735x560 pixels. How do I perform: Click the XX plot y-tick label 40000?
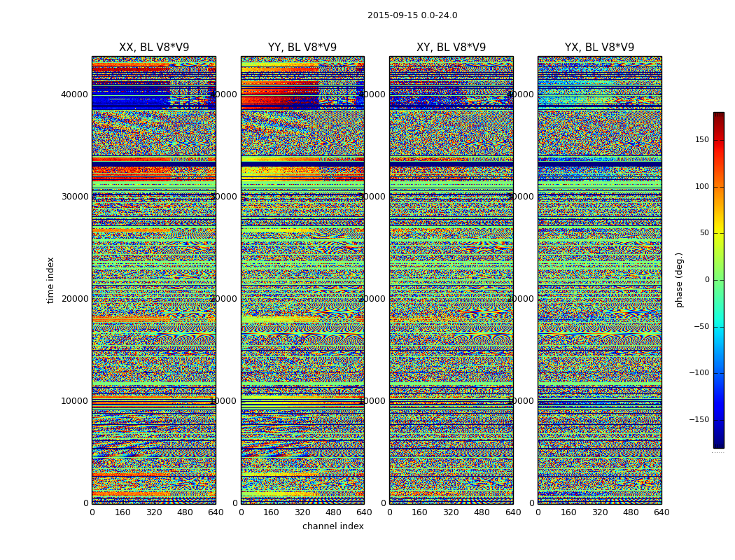pyautogui.click(x=74, y=94)
